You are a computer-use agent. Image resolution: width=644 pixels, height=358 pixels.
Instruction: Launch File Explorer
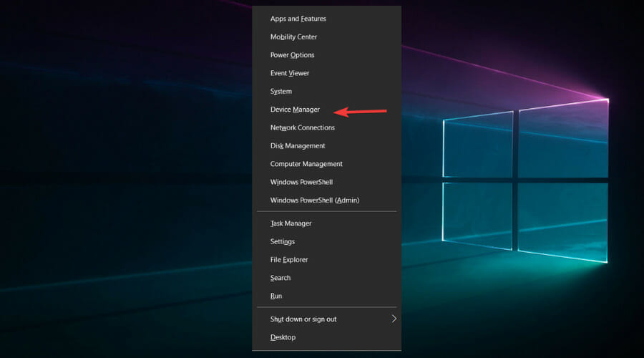click(326, 259)
